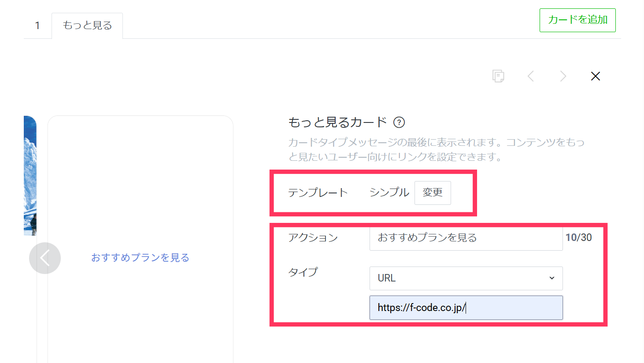Click the 変更 template button
Image resolution: width=644 pixels, height=363 pixels.
pos(432,193)
